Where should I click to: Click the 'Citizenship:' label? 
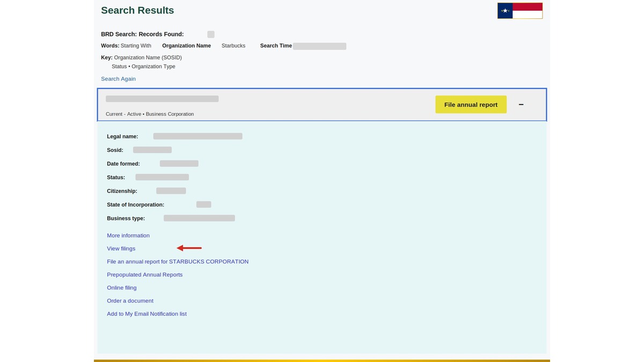point(122,191)
